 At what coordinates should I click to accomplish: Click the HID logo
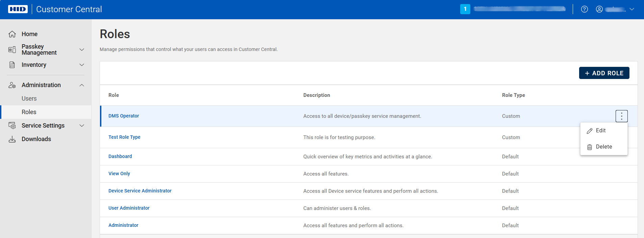[18, 9]
